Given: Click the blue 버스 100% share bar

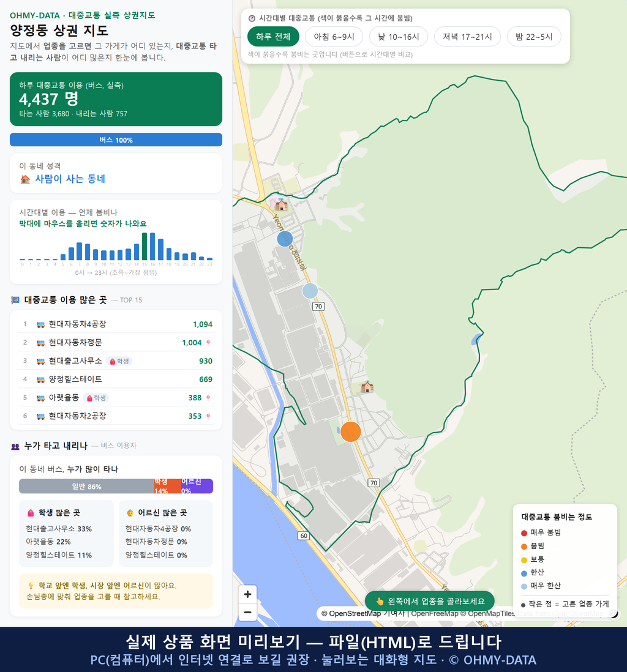Looking at the screenshot, I should [116, 140].
